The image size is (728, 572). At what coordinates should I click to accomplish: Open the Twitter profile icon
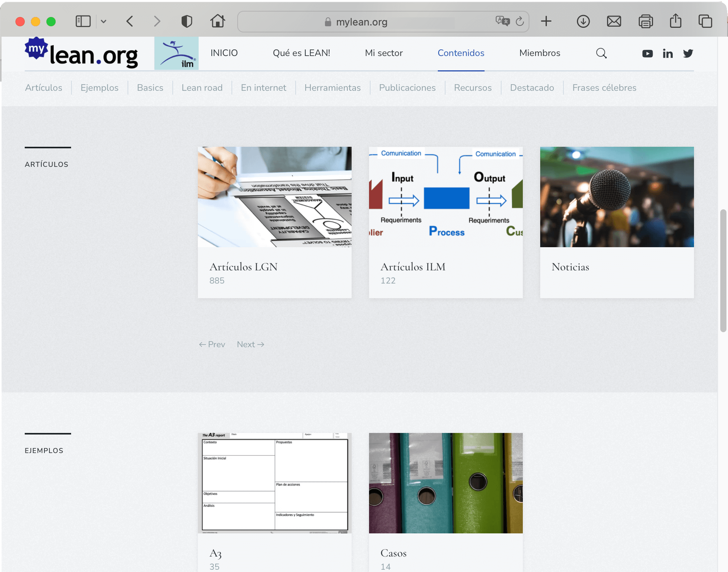click(688, 54)
